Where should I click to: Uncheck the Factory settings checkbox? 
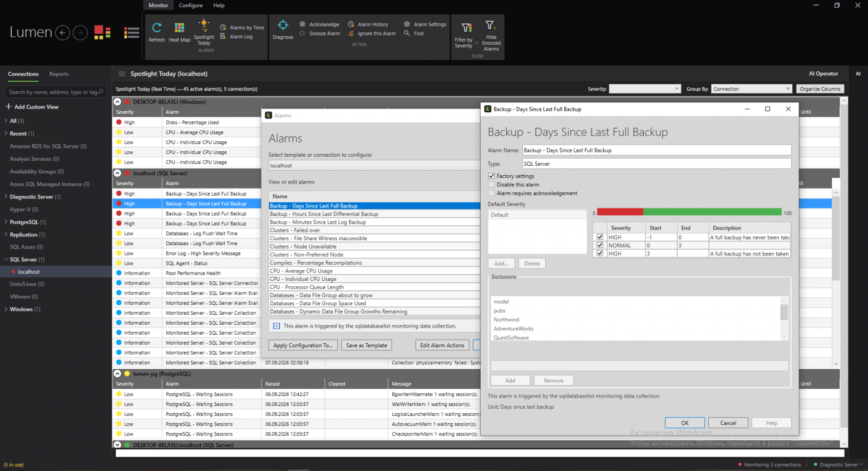click(x=491, y=176)
